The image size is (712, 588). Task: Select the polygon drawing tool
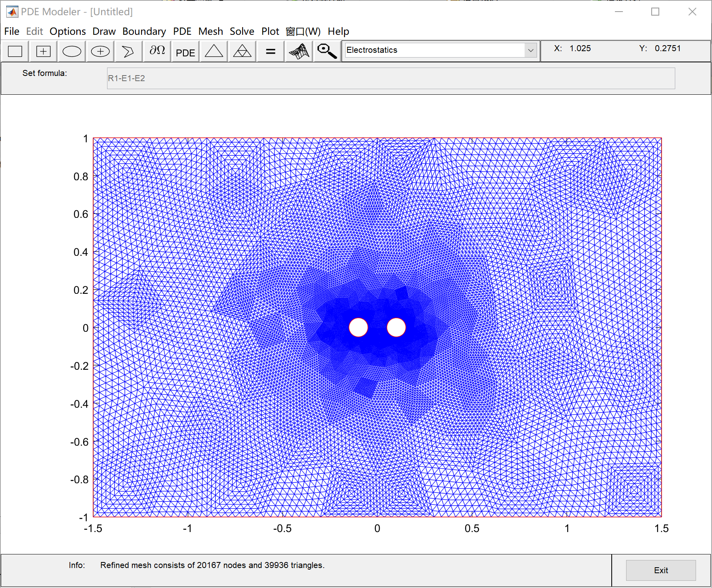[128, 51]
